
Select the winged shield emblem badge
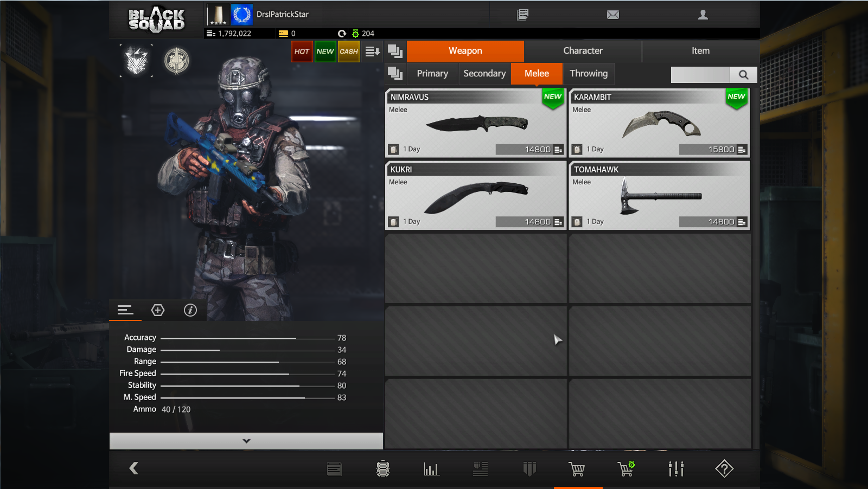[136, 61]
